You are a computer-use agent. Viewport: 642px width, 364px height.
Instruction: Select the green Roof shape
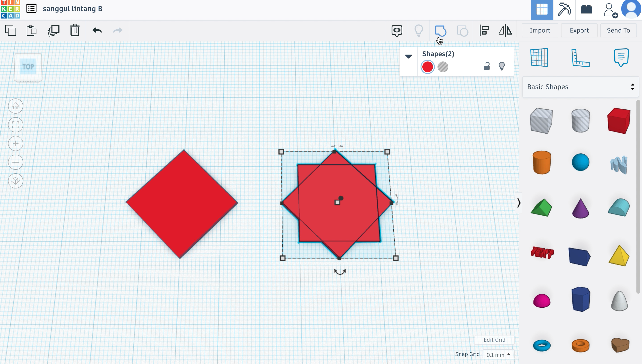tap(541, 207)
